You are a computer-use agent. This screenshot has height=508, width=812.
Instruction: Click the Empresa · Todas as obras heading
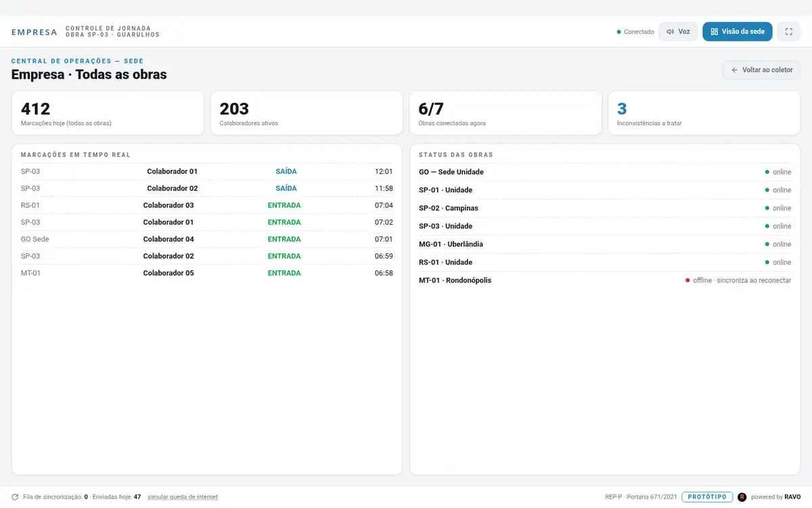point(89,75)
